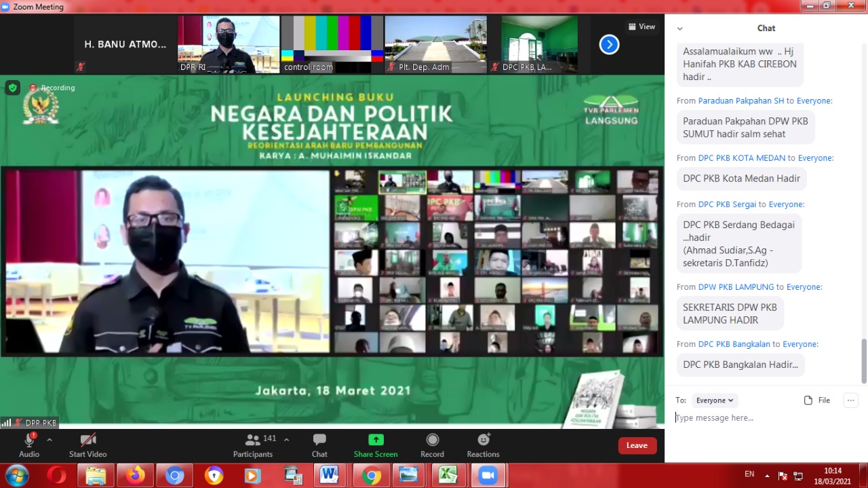Open File Explorer from taskbar
This screenshot has height=488, width=868.
pos(96,476)
